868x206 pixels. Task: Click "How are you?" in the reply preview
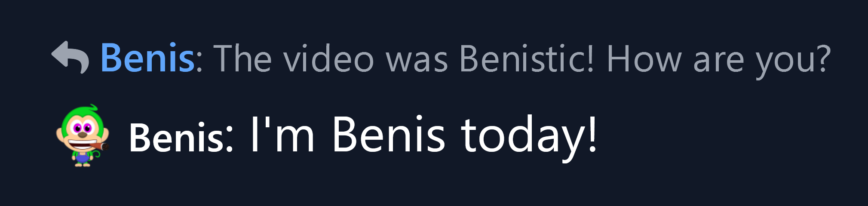click(x=718, y=59)
